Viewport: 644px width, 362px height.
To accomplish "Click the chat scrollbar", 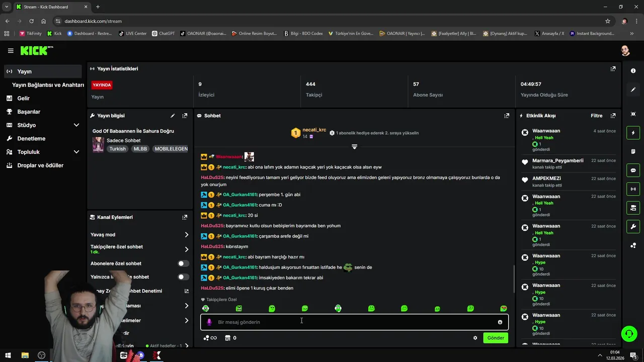I will pos(514,279).
